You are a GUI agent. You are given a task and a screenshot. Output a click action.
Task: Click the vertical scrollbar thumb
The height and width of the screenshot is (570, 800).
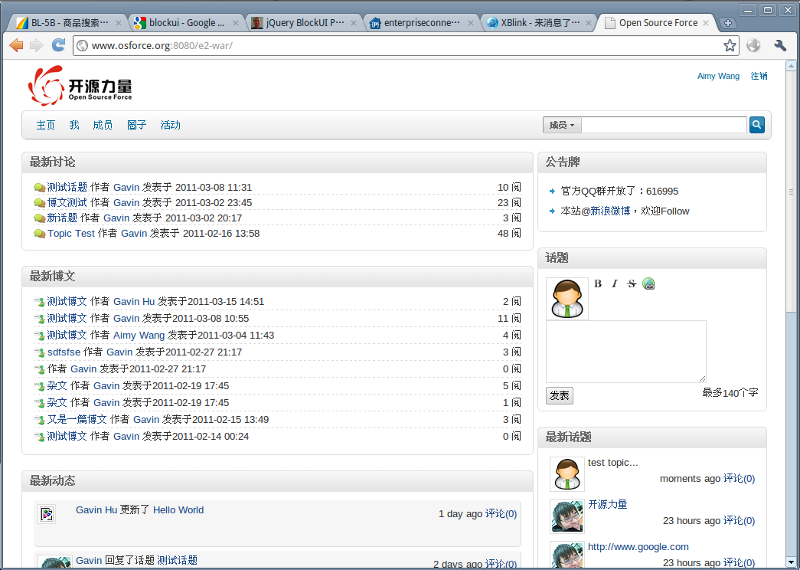791,192
